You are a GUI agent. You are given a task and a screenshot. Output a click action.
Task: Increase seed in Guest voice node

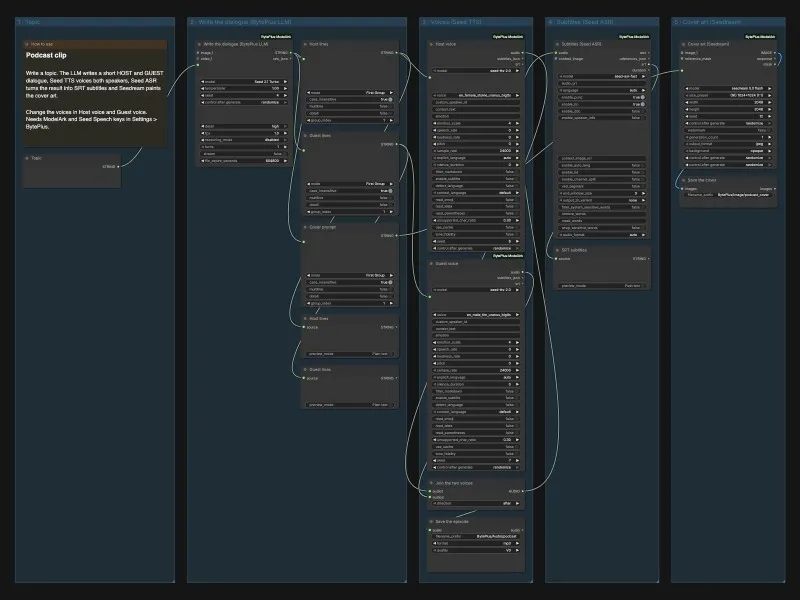pyautogui.click(x=517, y=460)
